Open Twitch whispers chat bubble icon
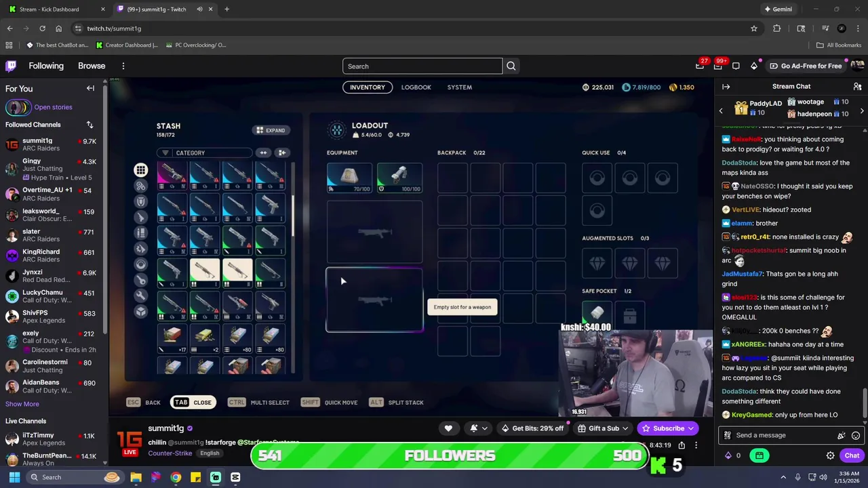 point(736,66)
